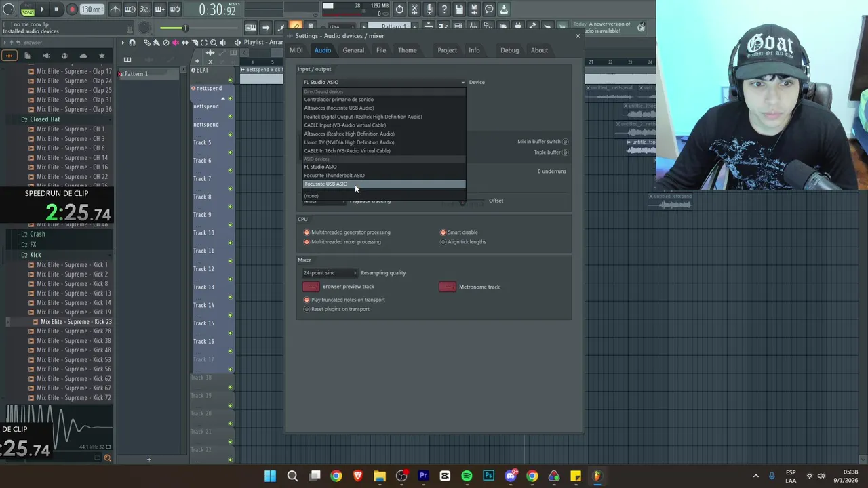Open Discord from the taskbar
The width and height of the screenshot is (868, 488).
pyautogui.click(x=511, y=476)
